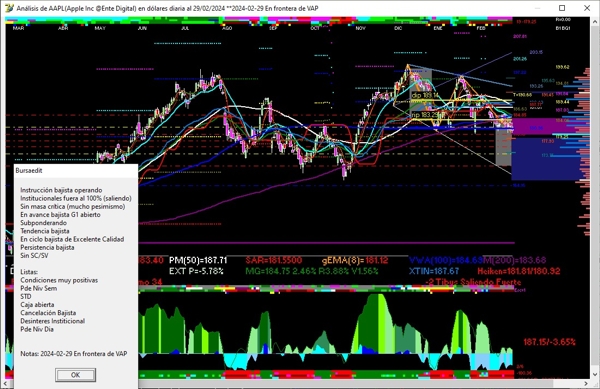
Task: Click the 'dip 189.14' chart annotation
Action: [425, 95]
